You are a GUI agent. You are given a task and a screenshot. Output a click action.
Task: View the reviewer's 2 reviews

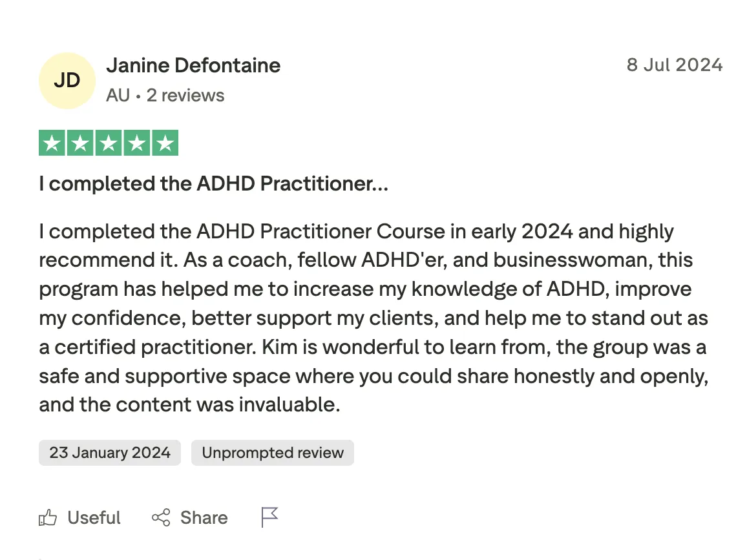(x=185, y=96)
